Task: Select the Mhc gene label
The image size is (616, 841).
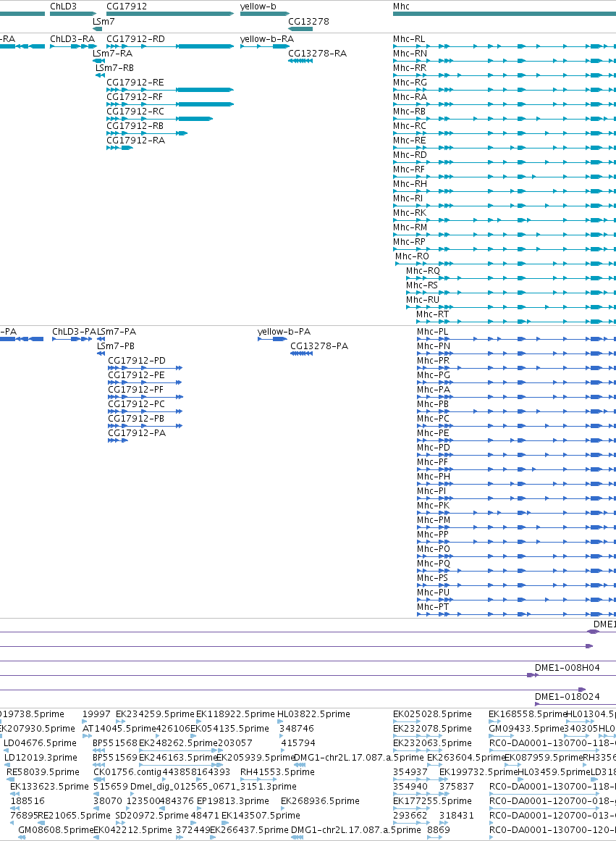Action: [401, 7]
